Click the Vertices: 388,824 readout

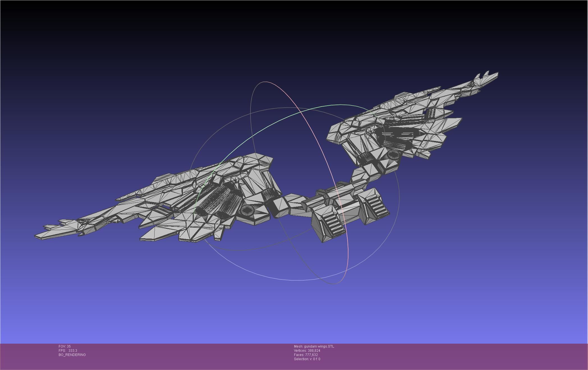click(x=307, y=351)
